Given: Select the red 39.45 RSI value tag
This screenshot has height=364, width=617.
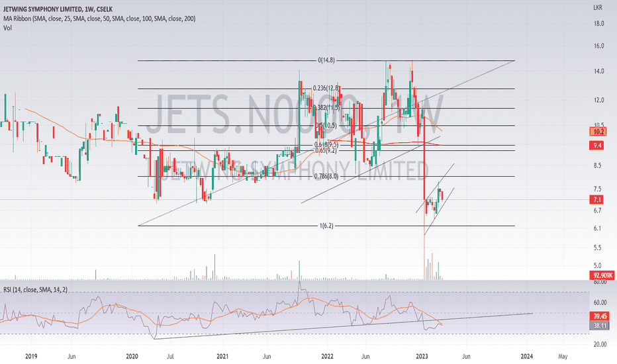Looking at the screenshot, I should coord(600,316).
